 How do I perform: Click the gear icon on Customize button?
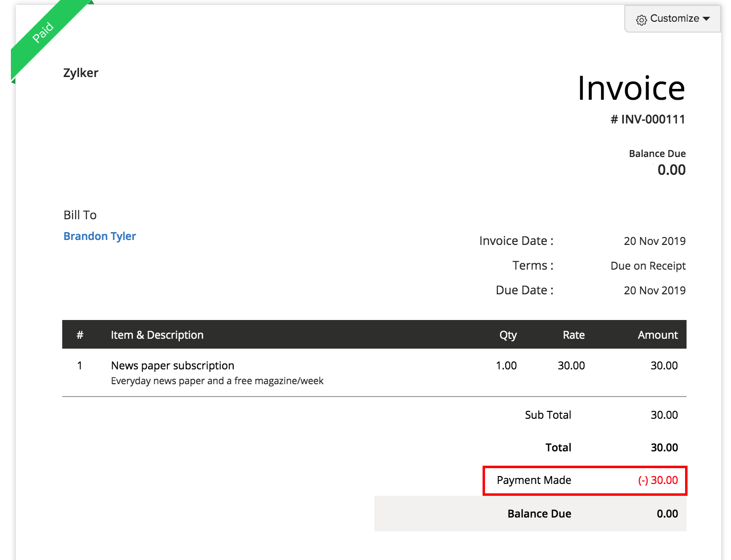point(641,19)
